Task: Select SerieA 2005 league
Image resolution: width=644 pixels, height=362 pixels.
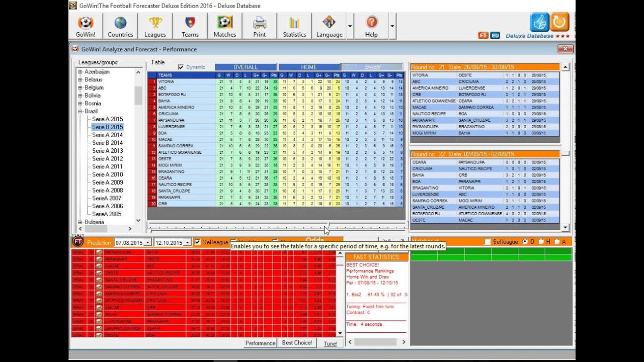Action: (x=107, y=214)
